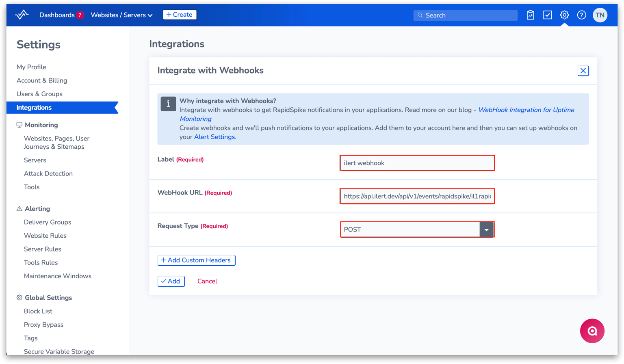Viewport: 624px width, 364px height.
Task: Open Maintenance Windows settings
Action: click(x=58, y=276)
